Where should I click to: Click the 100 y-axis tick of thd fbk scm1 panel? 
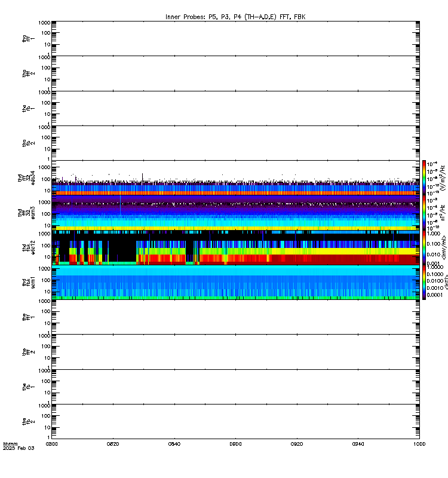click(46, 280)
